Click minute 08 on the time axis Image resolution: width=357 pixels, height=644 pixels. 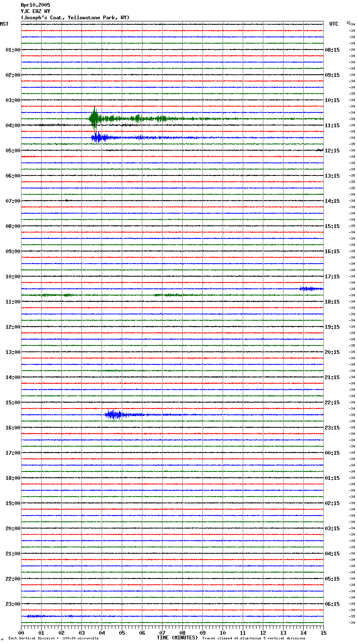click(182, 633)
